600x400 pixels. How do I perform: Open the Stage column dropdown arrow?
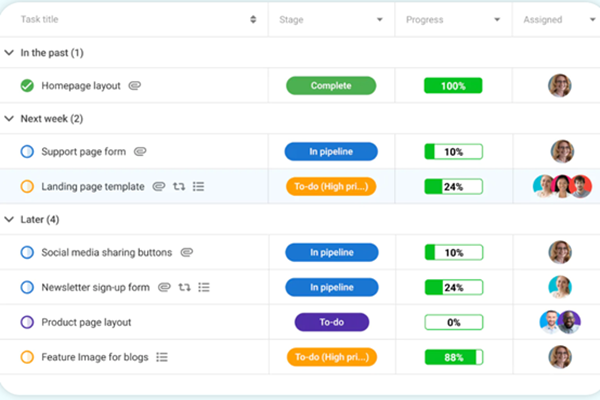380,20
